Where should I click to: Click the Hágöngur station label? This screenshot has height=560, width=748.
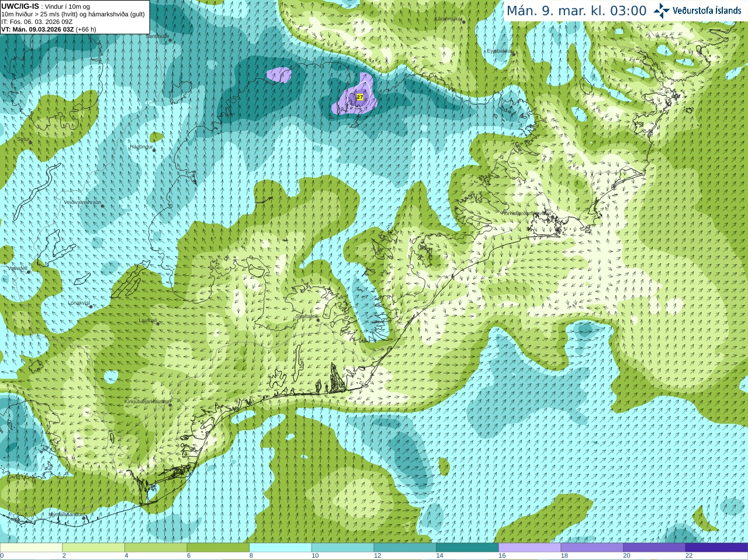tap(141, 147)
